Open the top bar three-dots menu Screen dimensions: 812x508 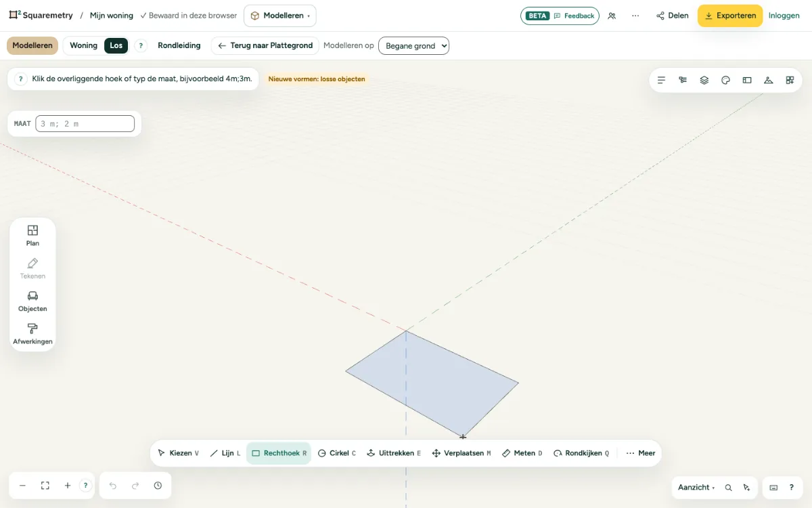635,16
